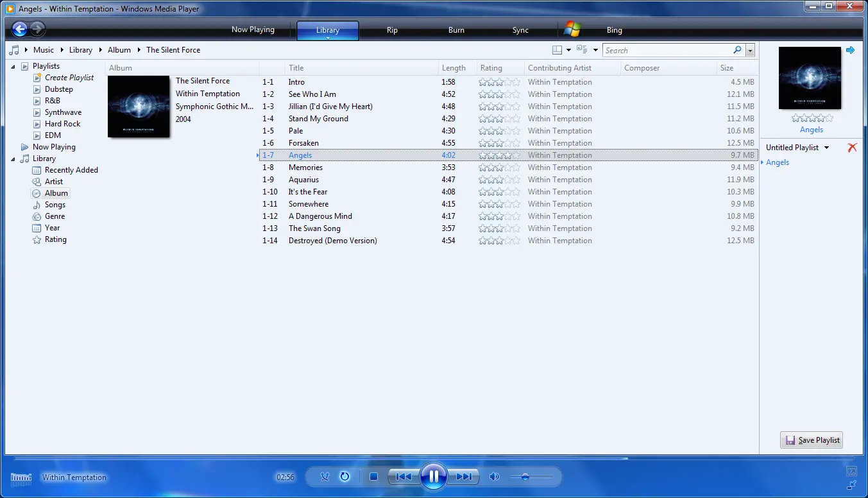Switch to the Burn tab
Viewport: 868px width, 498px height.
pyautogui.click(x=456, y=30)
